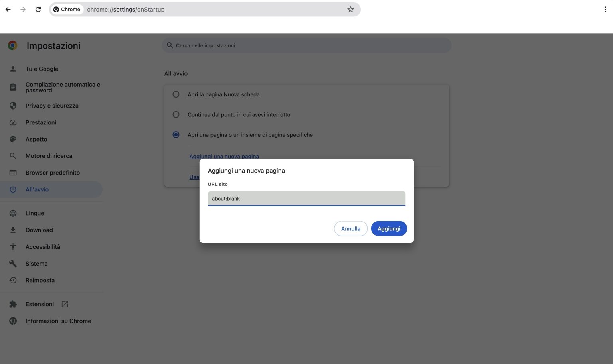Click the 'Cerca nelle impostazioni' search box
613x364 pixels.
(306, 45)
